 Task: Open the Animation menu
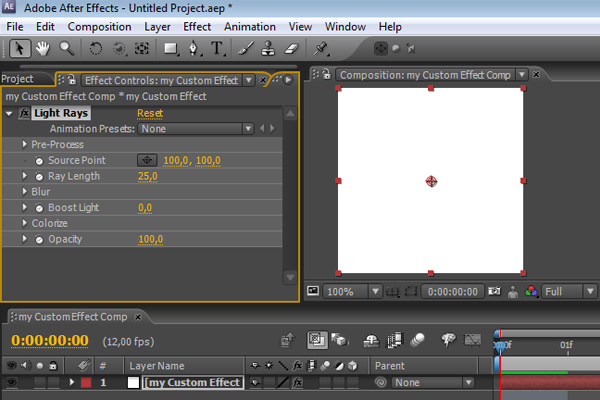point(250,27)
